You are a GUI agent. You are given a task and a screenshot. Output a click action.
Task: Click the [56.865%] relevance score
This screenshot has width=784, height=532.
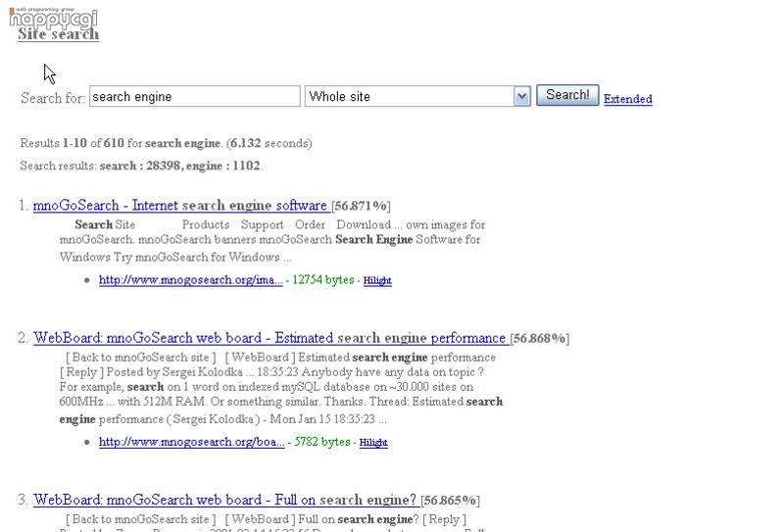[450, 501]
